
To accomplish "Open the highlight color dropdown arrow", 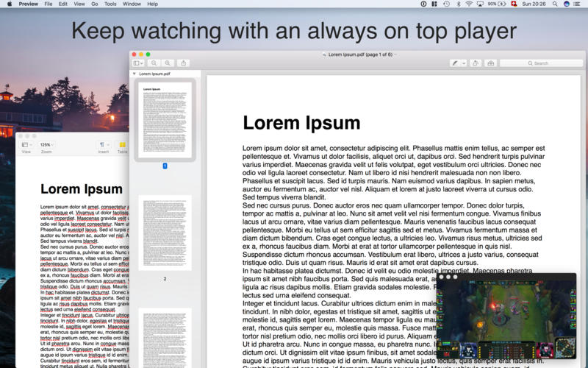I will point(462,63).
